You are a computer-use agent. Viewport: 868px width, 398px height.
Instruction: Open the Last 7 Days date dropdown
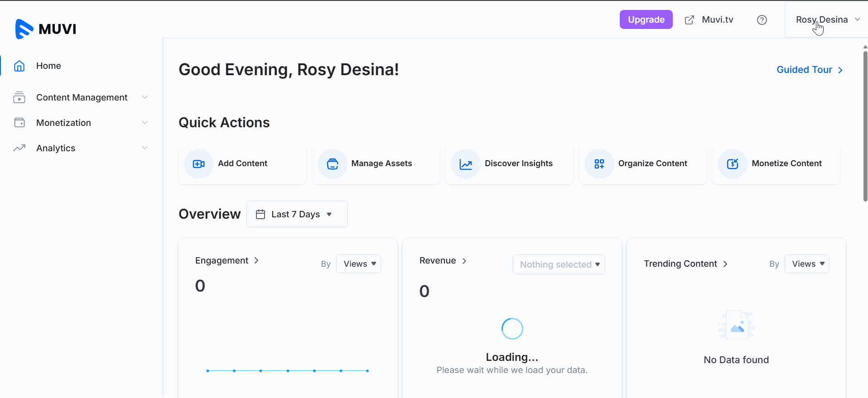[297, 214]
